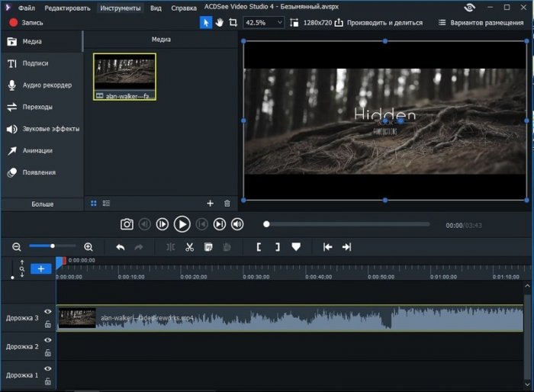Open the Вариантов размещения layout menu
Image resolution: width=534 pixels, height=392 pixels.
tap(480, 23)
